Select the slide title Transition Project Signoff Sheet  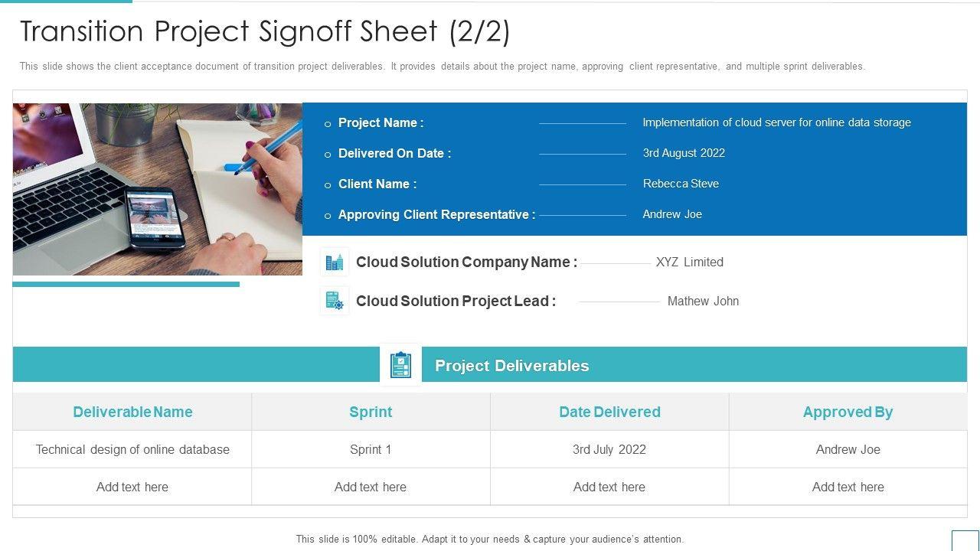pyautogui.click(x=265, y=31)
